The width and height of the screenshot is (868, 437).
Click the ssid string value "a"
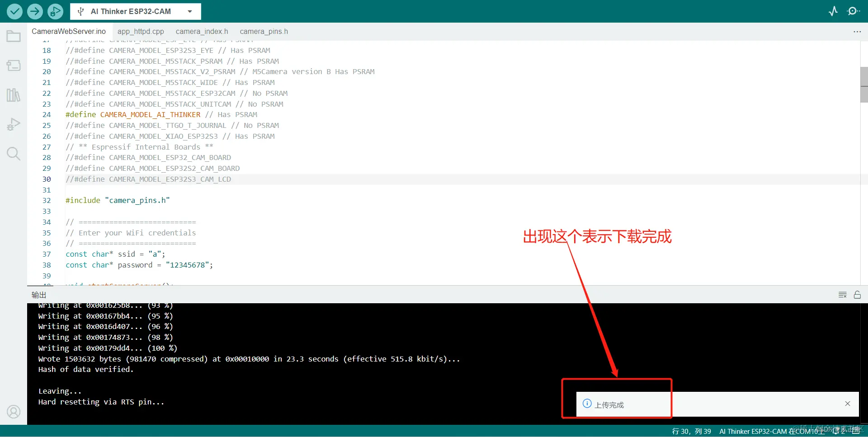pyautogui.click(x=155, y=254)
